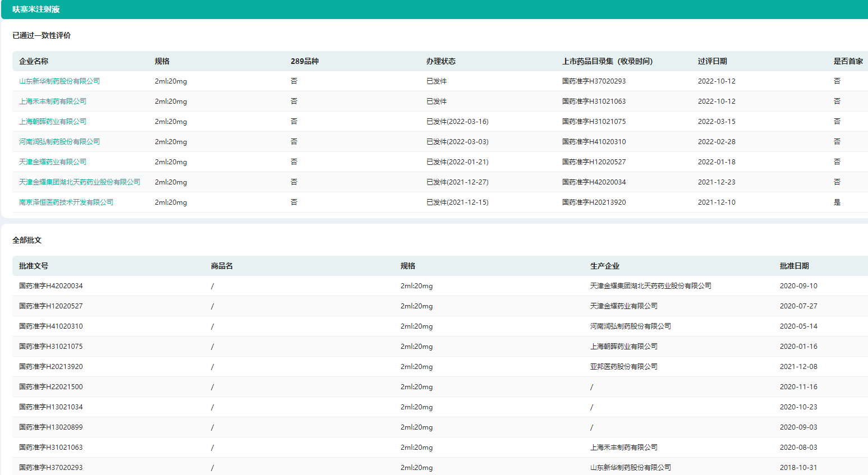Open the 河南润弘制药股份有限公司 link
The width and height of the screenshot is (868, 475).
click(x=59, y=142)
